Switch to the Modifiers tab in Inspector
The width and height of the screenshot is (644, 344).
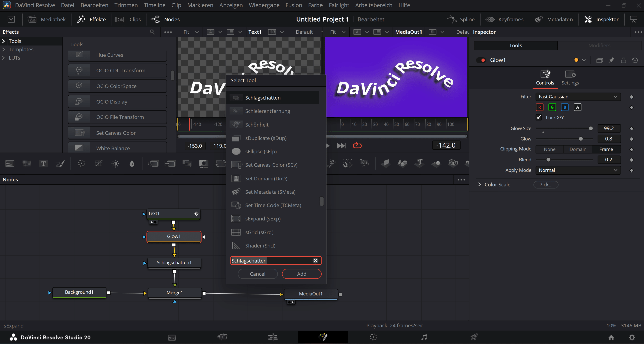pyautogui.click(x=599, y=45)
